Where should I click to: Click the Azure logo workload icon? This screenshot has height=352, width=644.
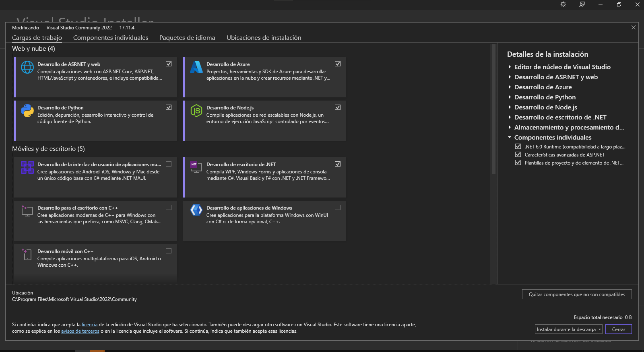(196, 67)
